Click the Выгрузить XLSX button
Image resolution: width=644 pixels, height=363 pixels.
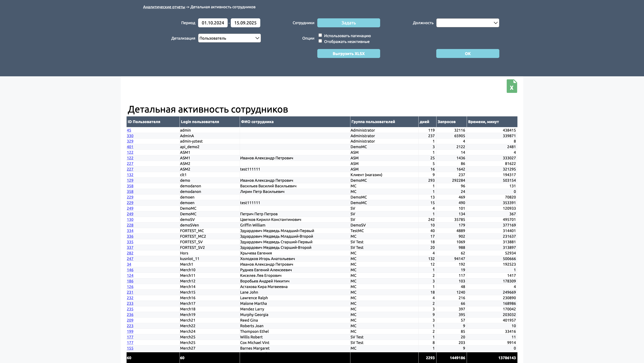pos(349,53)
